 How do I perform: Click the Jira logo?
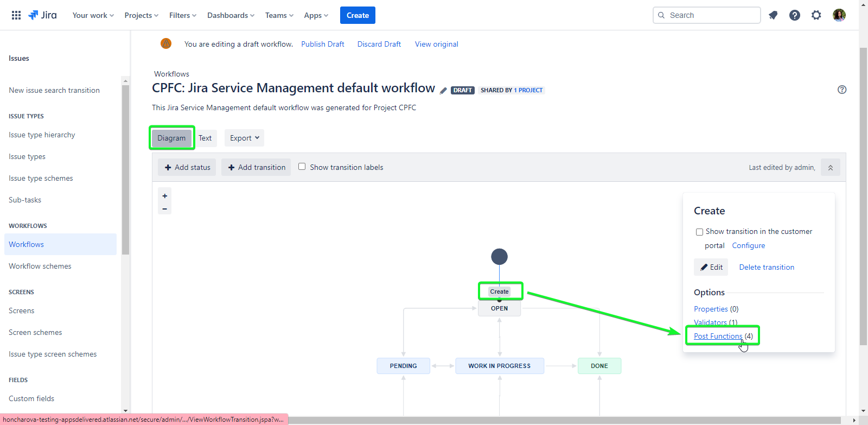tap(42, 15)
